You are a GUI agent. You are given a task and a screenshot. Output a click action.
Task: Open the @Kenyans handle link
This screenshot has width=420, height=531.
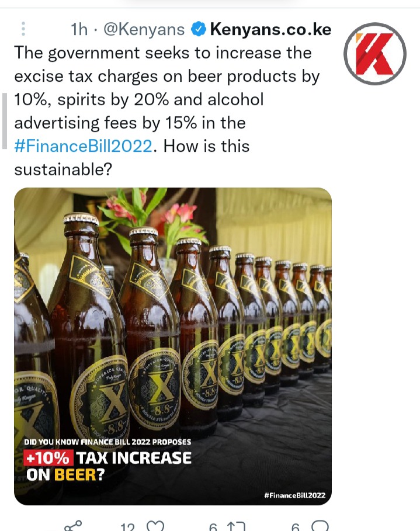(144, 29)
